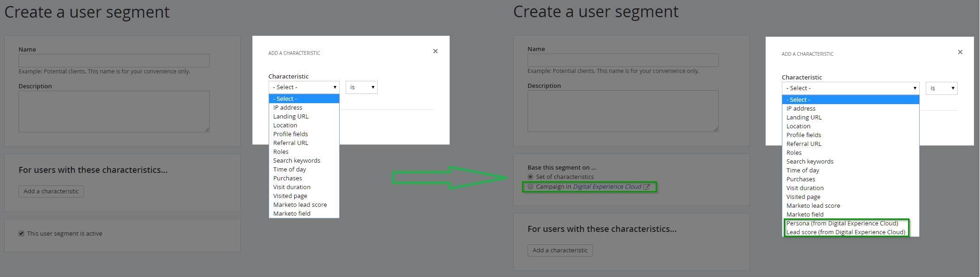
Task: Click the right Description text area
Action: 623,111
